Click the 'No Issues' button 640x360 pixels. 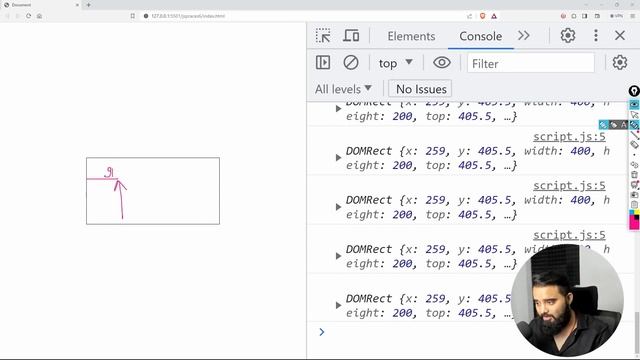(x=420, y=89)
